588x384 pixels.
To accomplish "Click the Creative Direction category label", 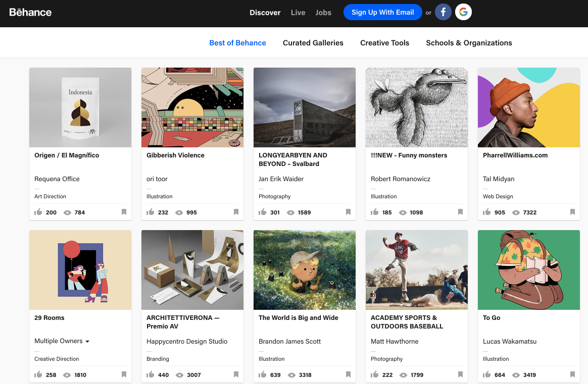I will 57,359.
